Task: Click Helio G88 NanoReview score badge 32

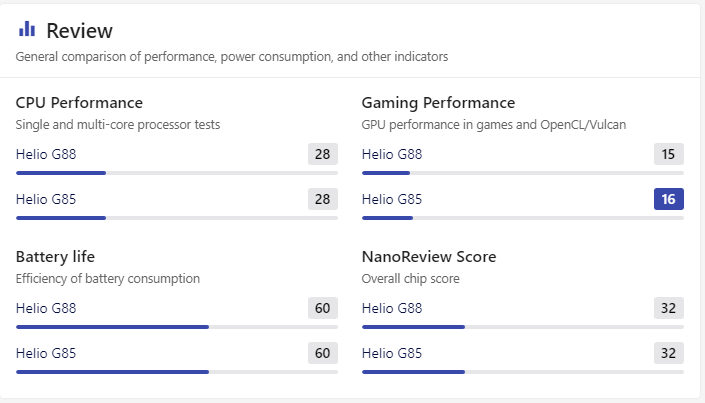Action: tap(668, 308)
